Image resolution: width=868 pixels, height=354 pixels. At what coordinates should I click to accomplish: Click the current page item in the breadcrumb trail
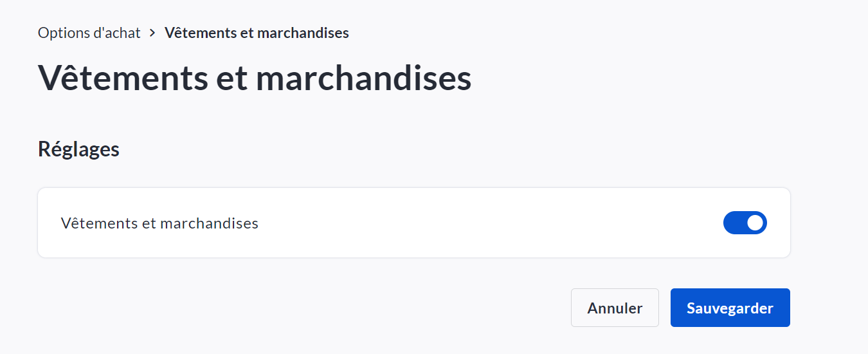257,33
